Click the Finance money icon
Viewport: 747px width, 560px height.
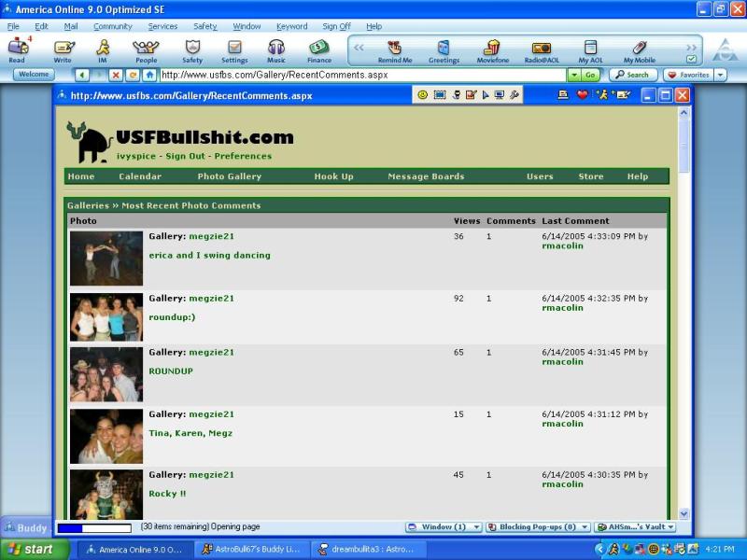[319, 51]
